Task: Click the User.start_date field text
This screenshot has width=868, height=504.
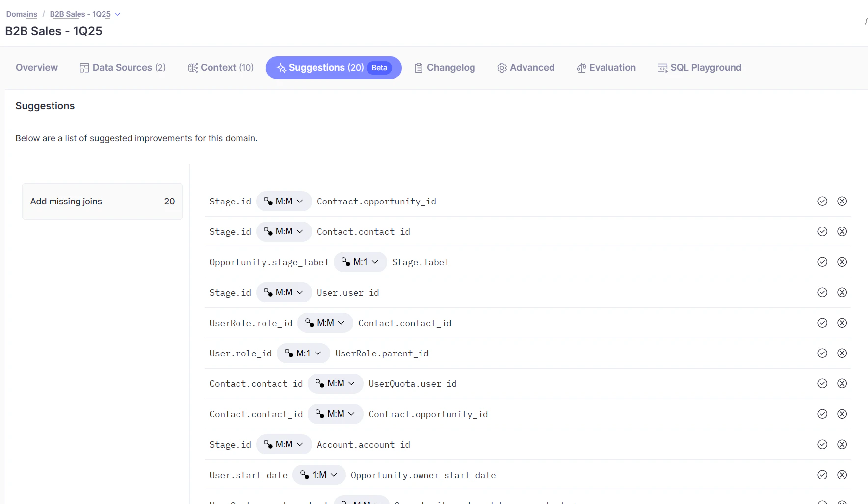Action: (x=248, y=475)
